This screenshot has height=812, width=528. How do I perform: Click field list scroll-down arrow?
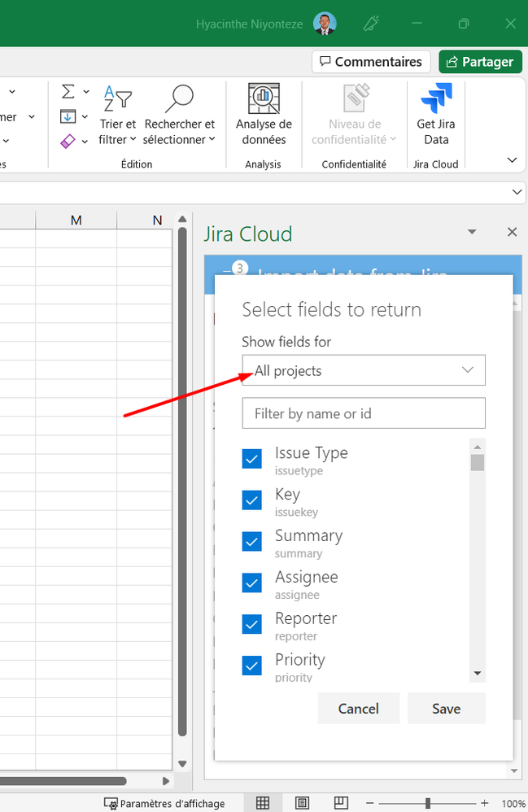coord(478,673)
